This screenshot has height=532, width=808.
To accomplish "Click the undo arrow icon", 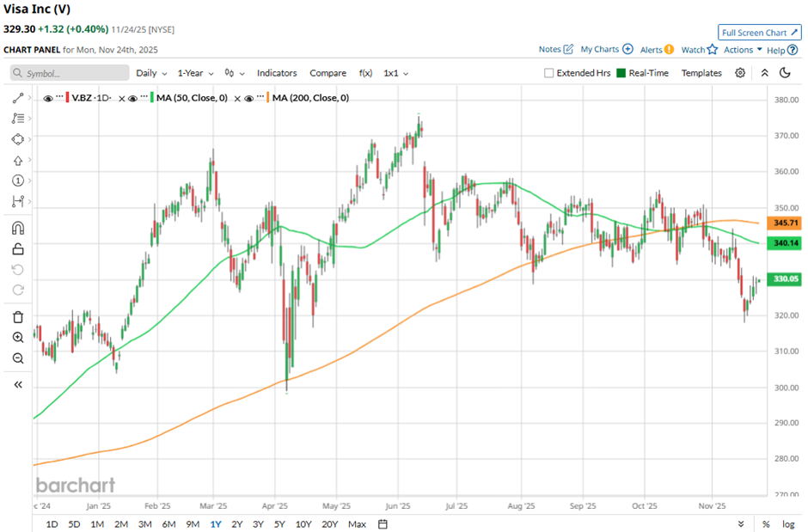I will pos(18,270).
